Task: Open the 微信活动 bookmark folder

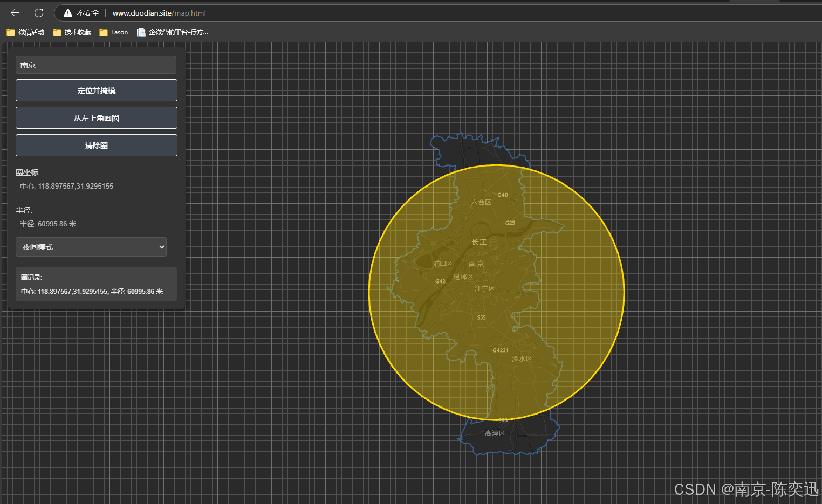Action: [x=25, y=32]
